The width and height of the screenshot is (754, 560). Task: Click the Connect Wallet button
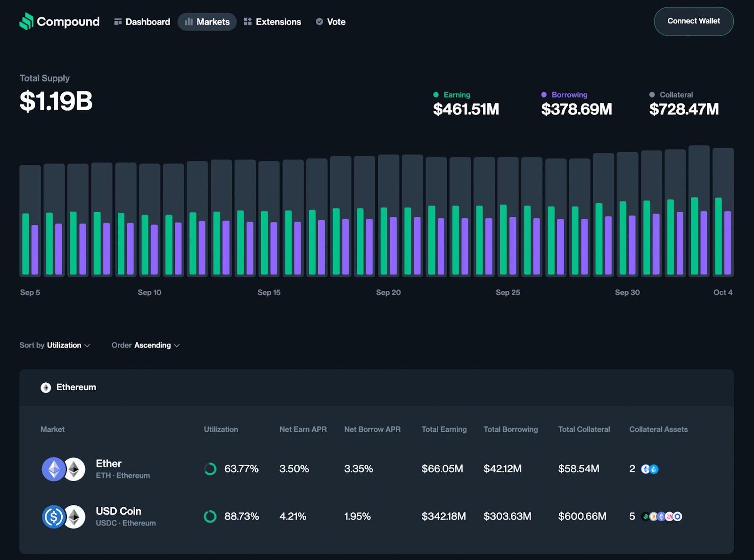coord(694,21)
